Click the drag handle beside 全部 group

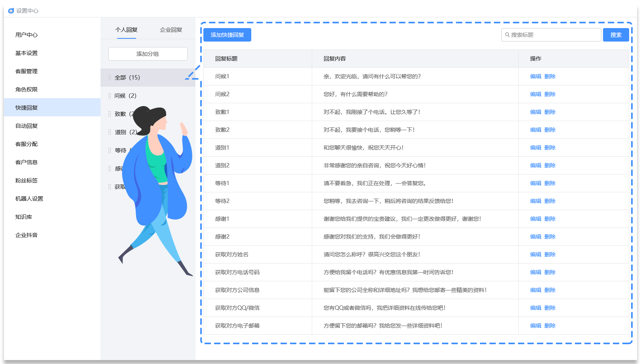[x=110, y=78]
